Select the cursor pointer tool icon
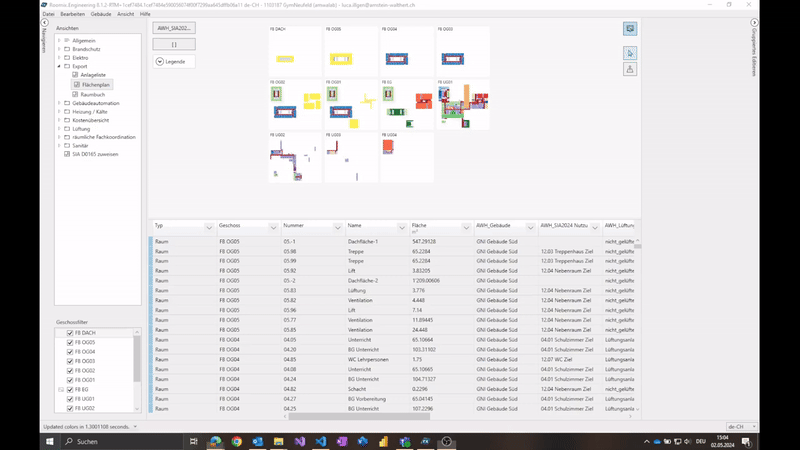Viewport: 800px width, 450px height. tap(629, 52)
